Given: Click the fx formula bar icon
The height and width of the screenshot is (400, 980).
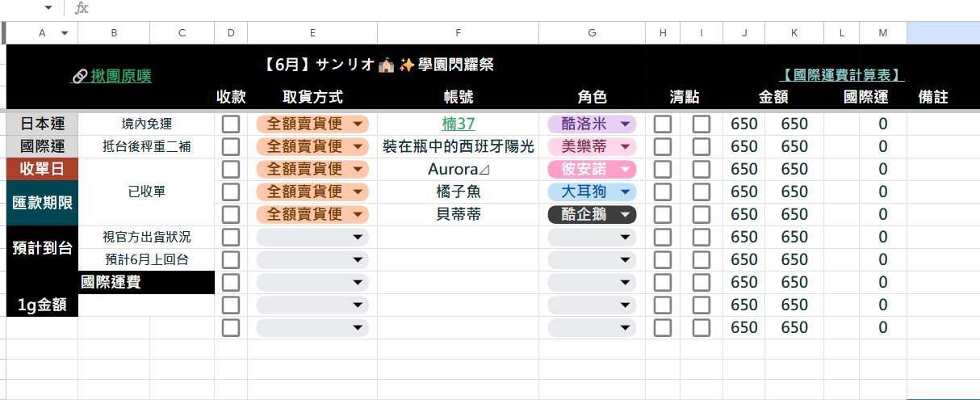Looking at the screenshot, I should [81, 8].
